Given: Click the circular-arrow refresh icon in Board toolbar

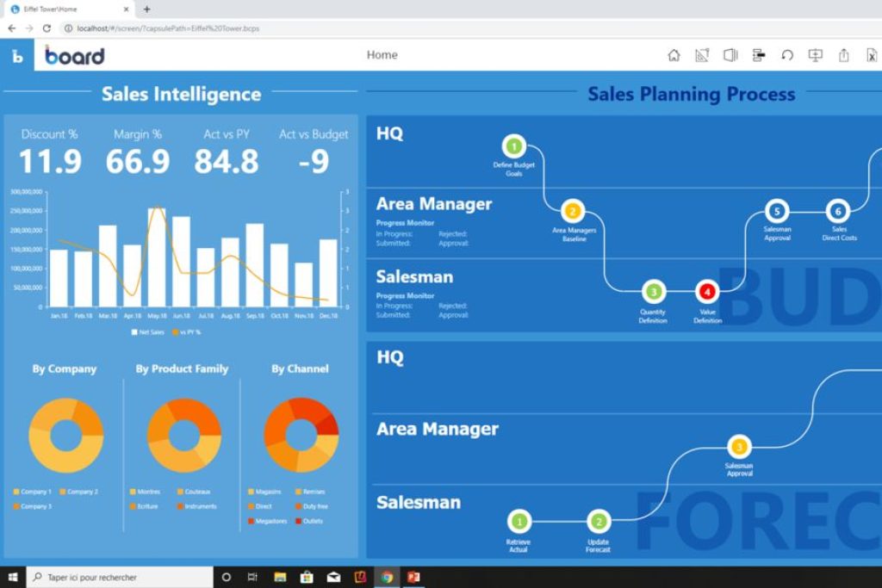Looking at the screenshot, I should pyautogui.click(x=787, y=55).
